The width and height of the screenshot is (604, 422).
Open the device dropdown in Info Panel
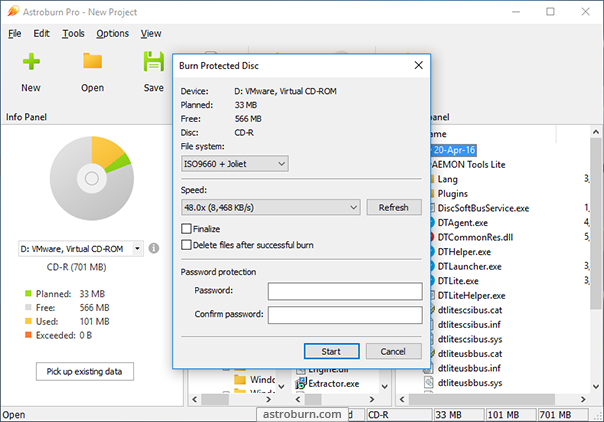(81, 249)
